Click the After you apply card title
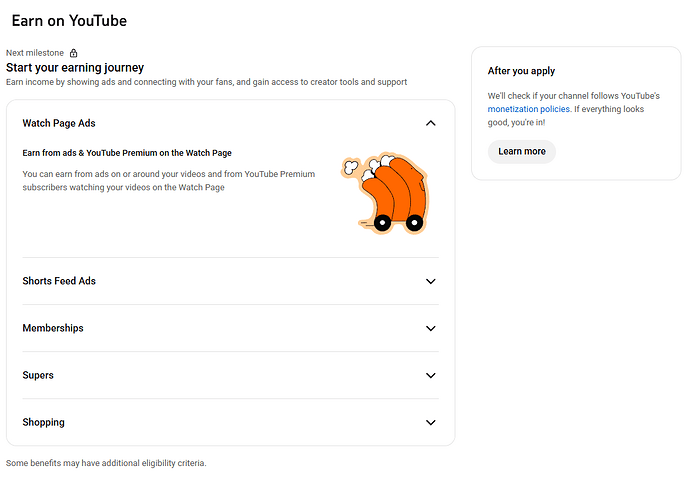 pyautogui.click(x=521, y=71)
